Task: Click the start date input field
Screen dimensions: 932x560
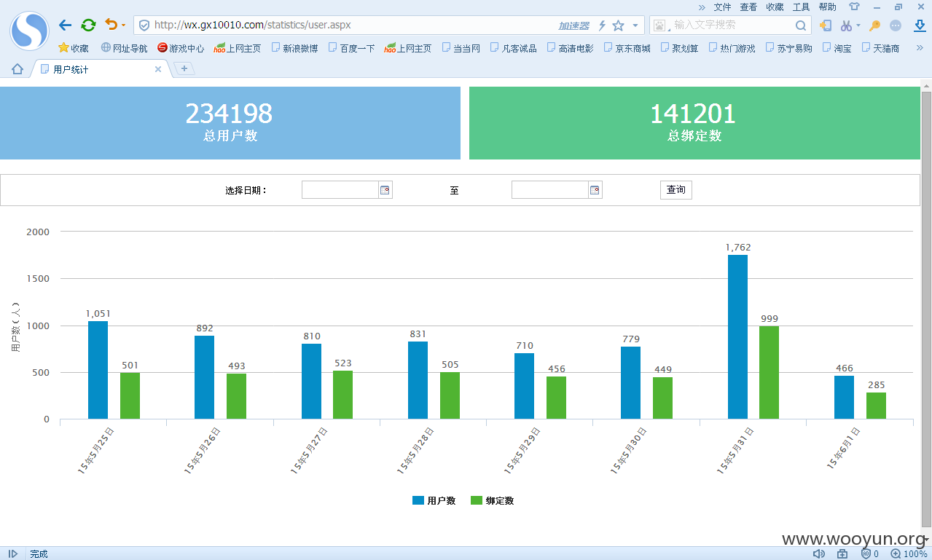Action: tap(340, 190)
